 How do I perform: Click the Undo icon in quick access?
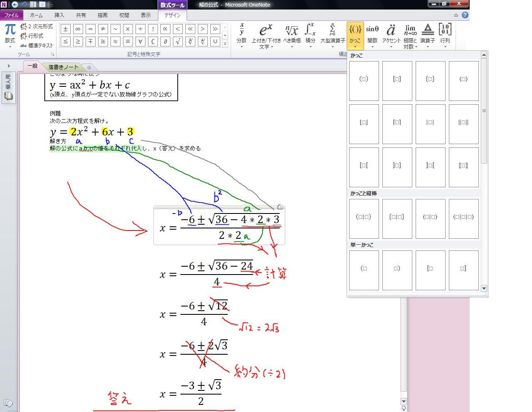coord(24,5)
